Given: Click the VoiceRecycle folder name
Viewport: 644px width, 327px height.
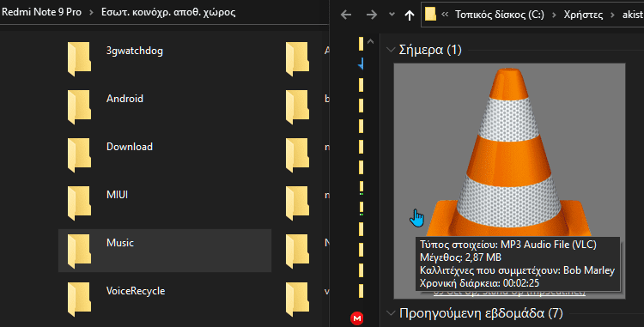Looking at the screenshot, I should 136,290.
